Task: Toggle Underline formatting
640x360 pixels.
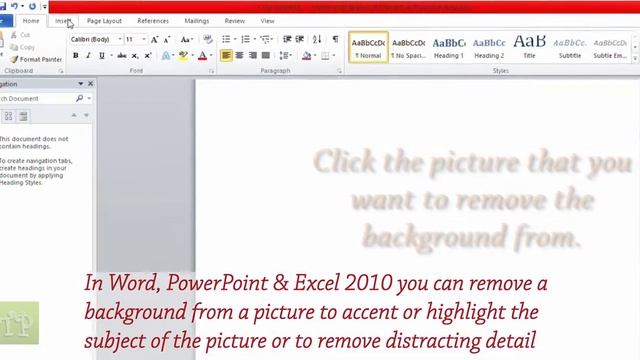Action: (102, 56)
